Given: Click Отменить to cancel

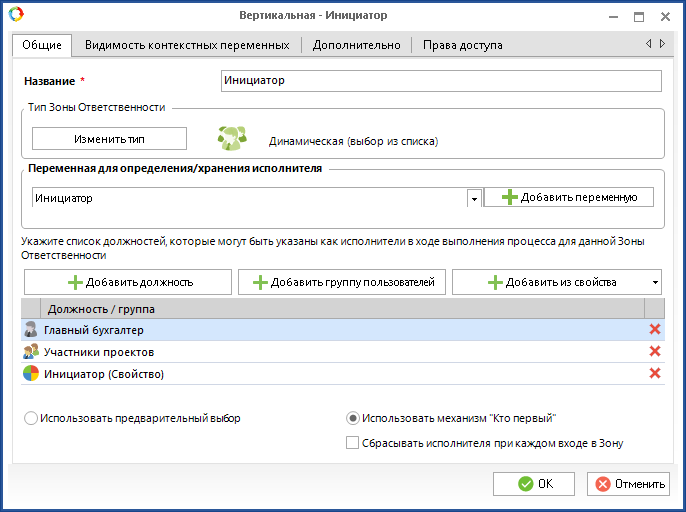Looking at the screenshot, I should click(x=628, y=484).
